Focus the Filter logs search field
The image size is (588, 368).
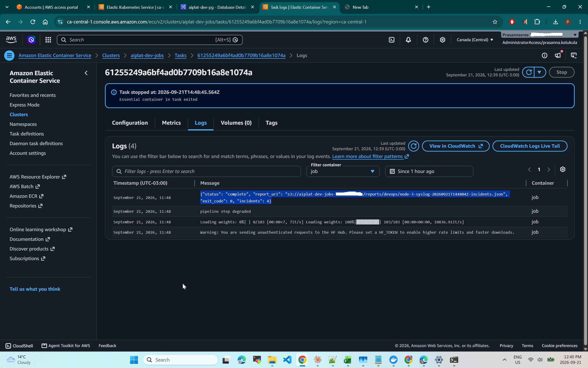206,171
